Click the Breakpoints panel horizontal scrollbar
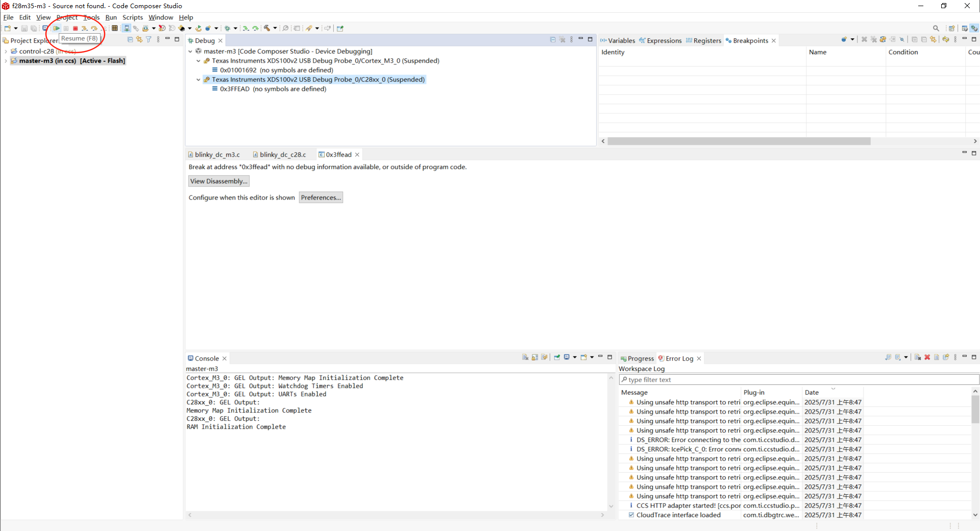 739,141
